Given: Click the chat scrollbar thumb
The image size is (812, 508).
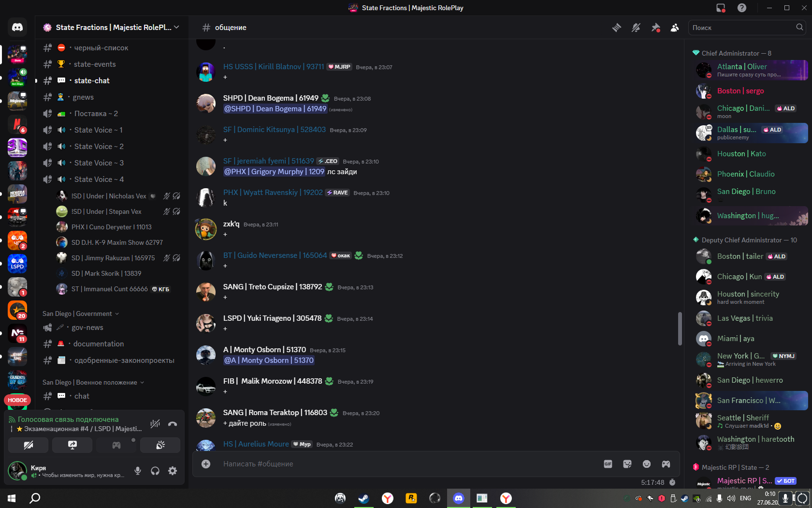Looking at the screenshot, I should tap(680, 329).
